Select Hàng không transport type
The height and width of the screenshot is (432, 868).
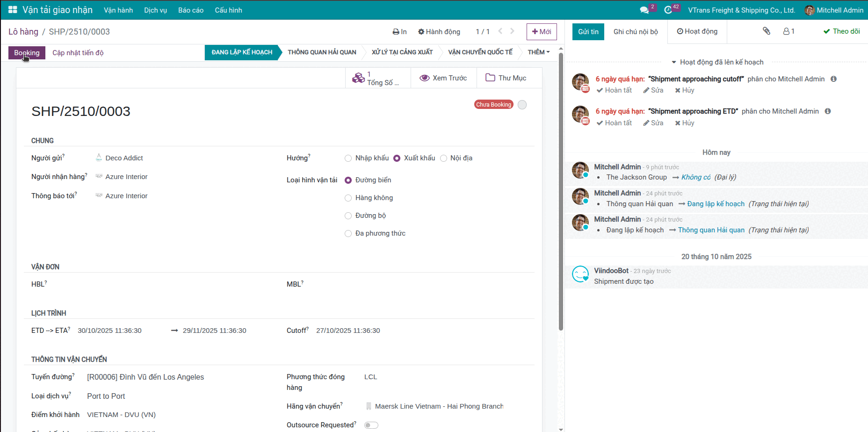click(x=348, y=198)
